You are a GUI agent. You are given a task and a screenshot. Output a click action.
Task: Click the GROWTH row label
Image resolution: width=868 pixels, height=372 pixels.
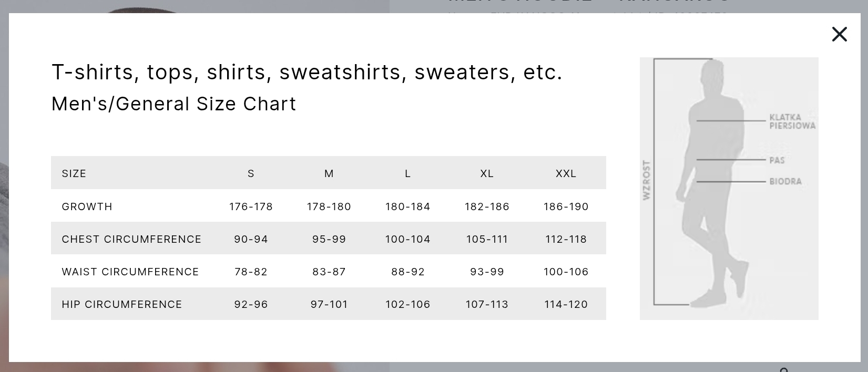point(87,206)
